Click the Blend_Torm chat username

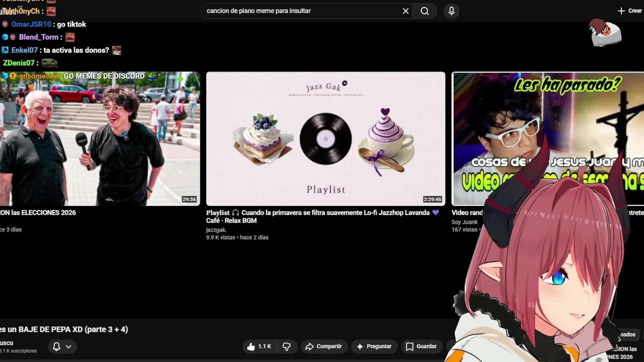(x=39, y=37)
